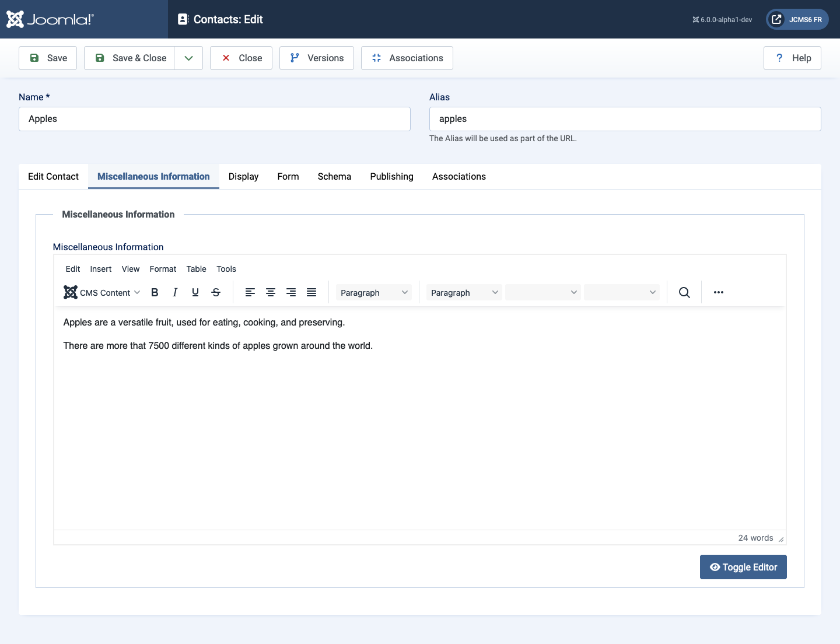The width and height of the screenshot is (840, 644).
Task: Open first Paragraph format dropdown
Action: 373,292
